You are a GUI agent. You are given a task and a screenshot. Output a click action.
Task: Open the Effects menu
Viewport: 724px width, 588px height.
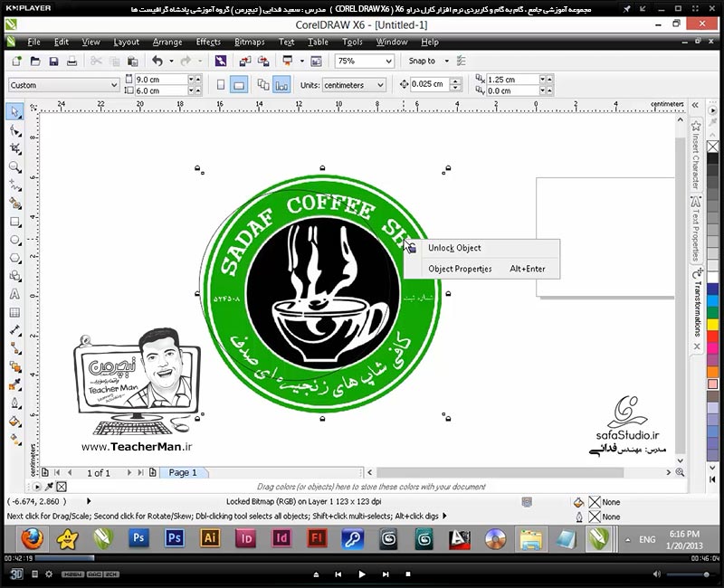208,42
